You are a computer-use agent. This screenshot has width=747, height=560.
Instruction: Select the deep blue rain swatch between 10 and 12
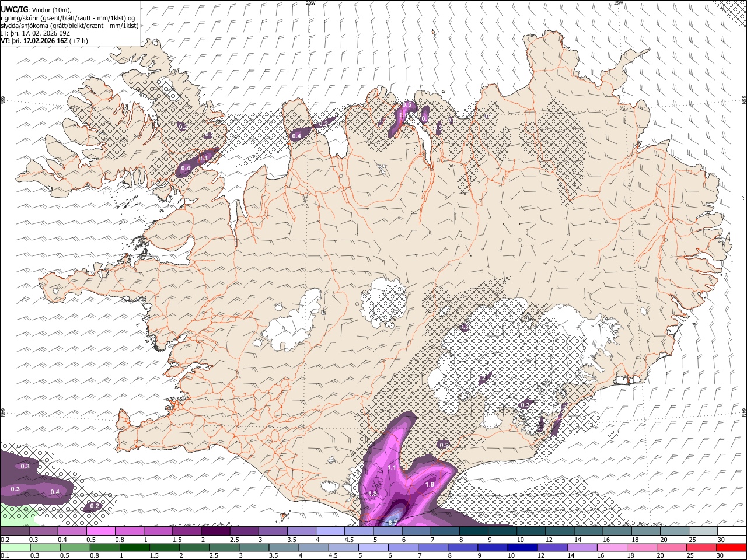pos(522,548)
